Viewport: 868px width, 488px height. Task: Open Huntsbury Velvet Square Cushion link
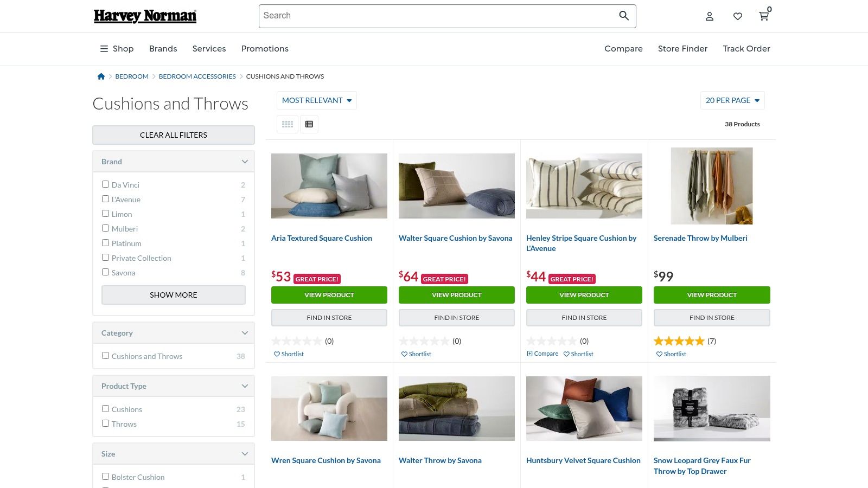(x=583, y=460)
